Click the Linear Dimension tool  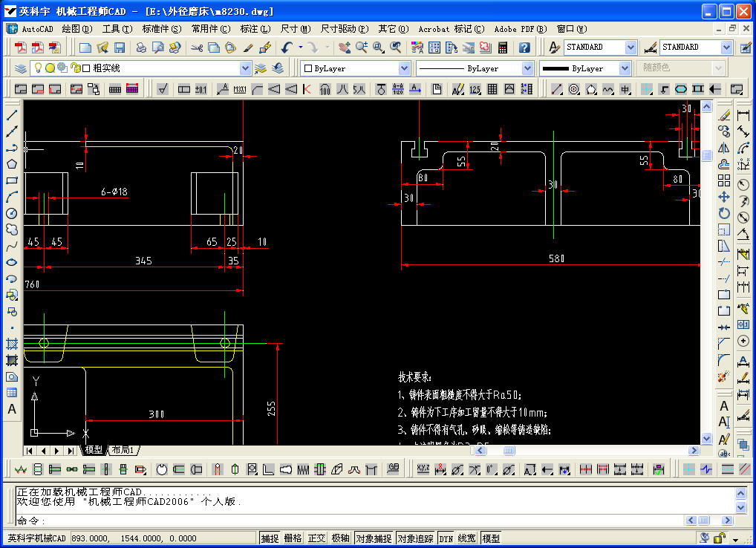743,115
